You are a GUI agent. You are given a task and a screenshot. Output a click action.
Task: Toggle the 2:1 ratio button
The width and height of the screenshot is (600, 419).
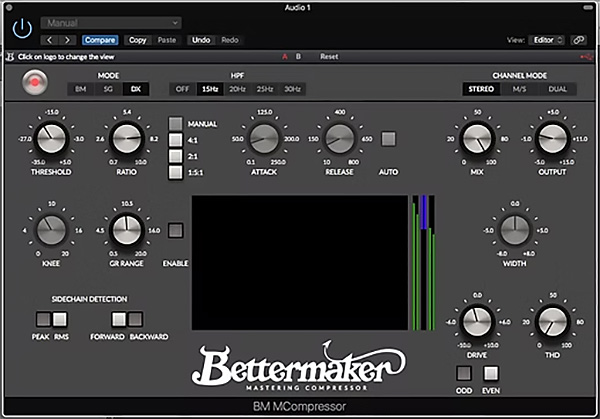(176, 156)
